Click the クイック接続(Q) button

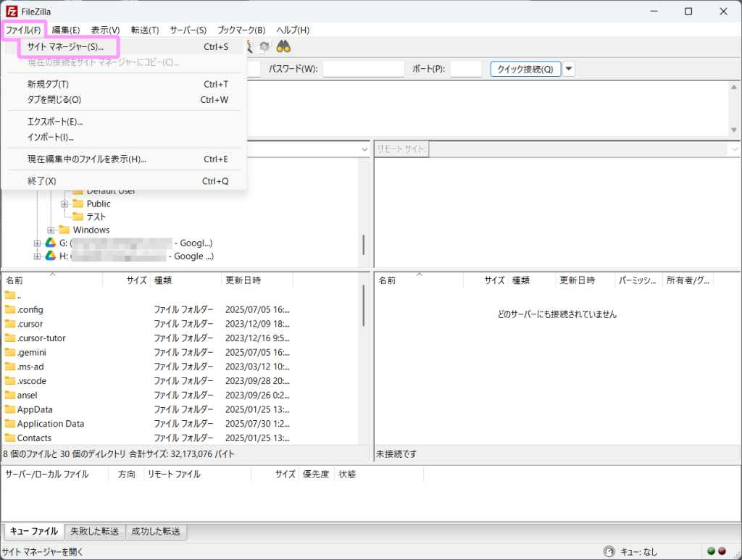point(525,69)
